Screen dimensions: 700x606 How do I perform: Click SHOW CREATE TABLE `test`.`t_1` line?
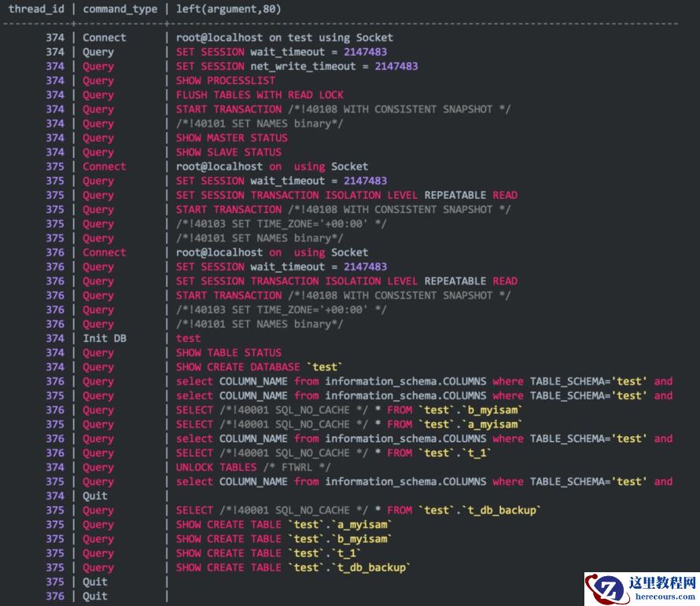[268, 553]
